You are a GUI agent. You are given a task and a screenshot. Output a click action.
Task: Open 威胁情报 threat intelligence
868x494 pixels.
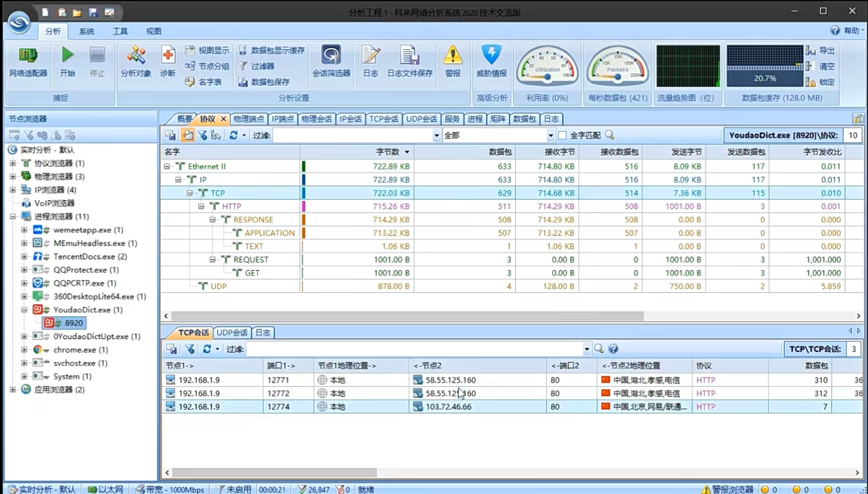tap(492, 62)
